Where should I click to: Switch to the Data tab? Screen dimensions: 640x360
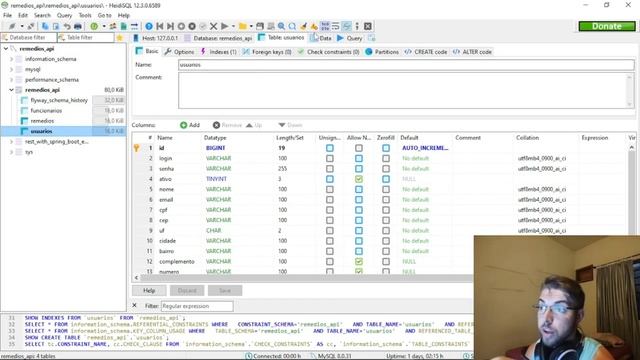[321, 38]
